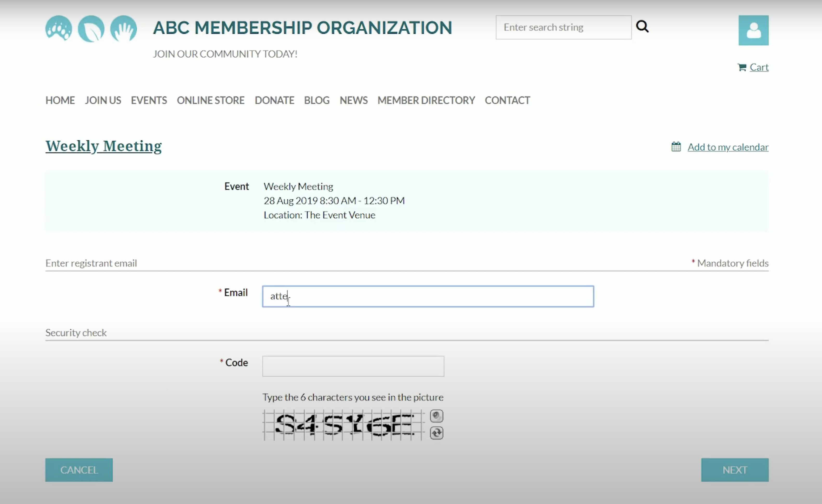This screenshot has height=504, width=822.
Task: Play the audio captcha
Action: tap(436, 416)
